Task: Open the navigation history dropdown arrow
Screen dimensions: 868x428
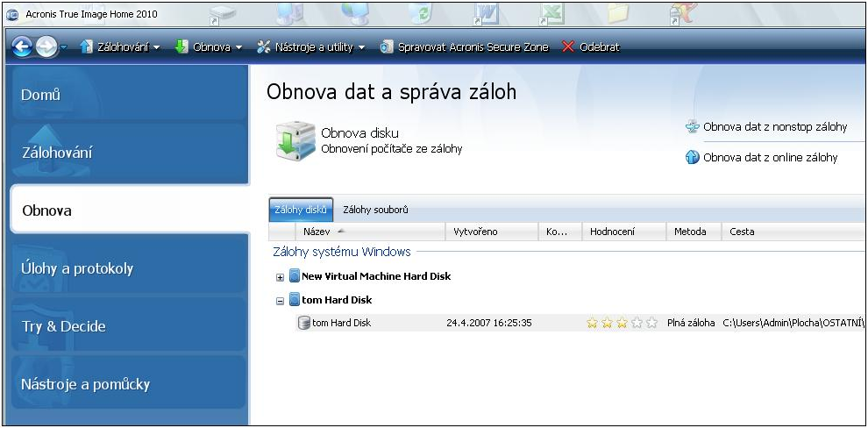Action: [63, 47]
